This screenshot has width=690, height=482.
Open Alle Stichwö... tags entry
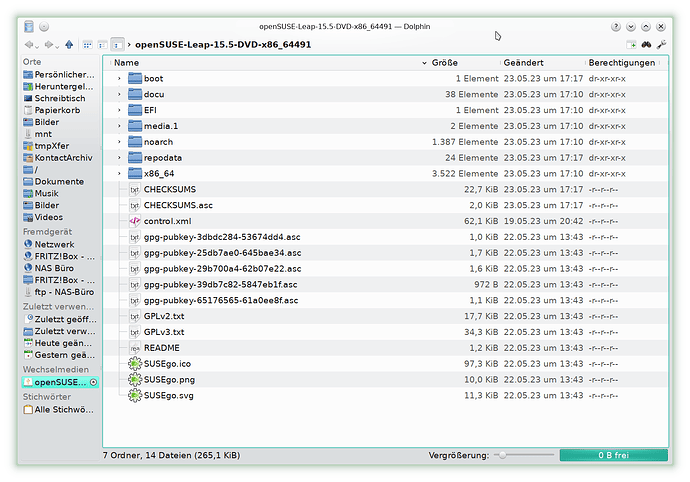(60, 410)
